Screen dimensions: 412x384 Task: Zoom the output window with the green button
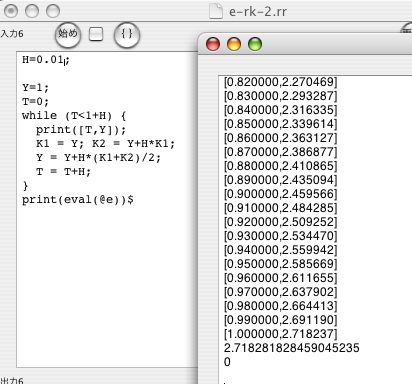pyautogui.click(x=255, y=44)
